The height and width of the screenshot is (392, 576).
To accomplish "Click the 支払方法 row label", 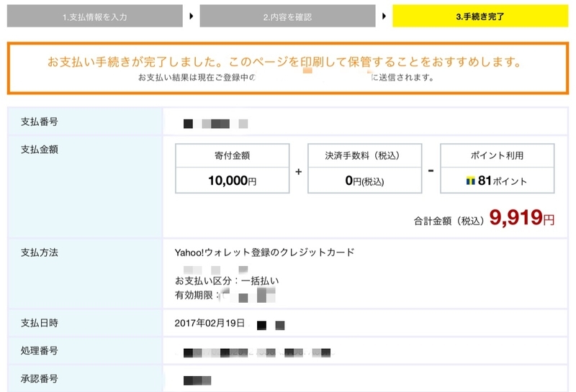I will pos(40,252).
